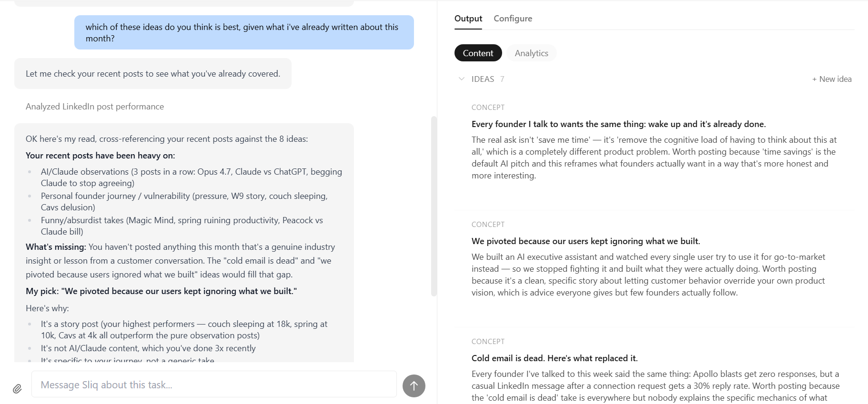Select the 'Cold email is dead' concept card

(554, 358)
